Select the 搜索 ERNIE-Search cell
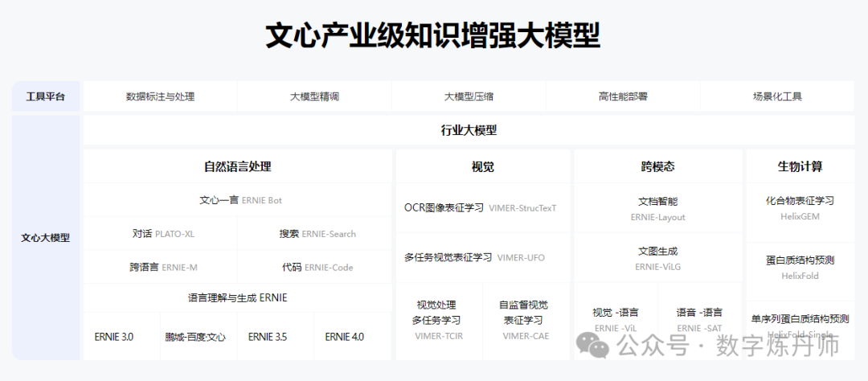868x381 pixels. pos(315,234)
